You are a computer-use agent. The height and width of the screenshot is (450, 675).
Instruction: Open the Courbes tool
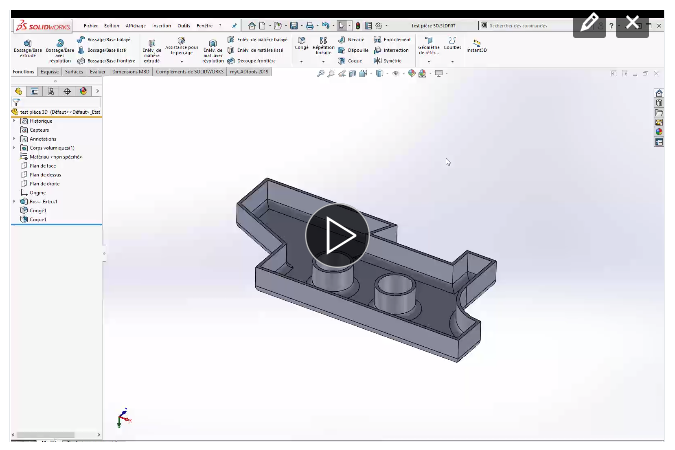(452, 43)
